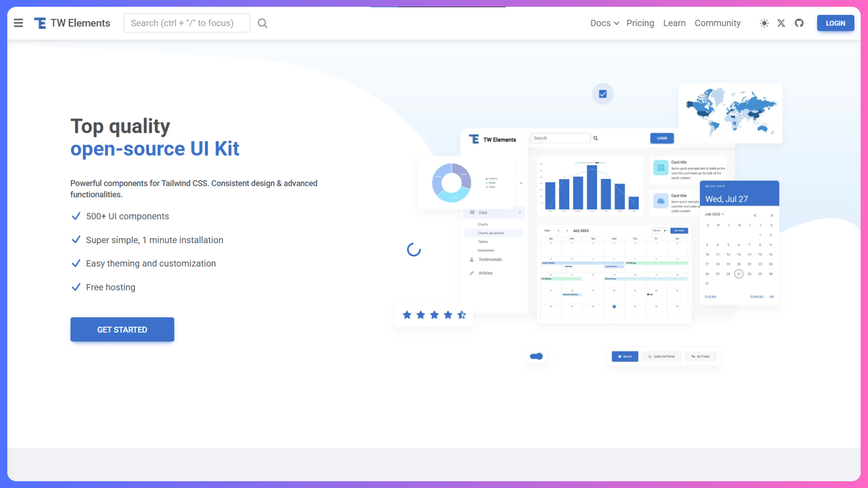Open the Month view dropdown in calendar
The image size is (868, 488).
coord(659,231)
